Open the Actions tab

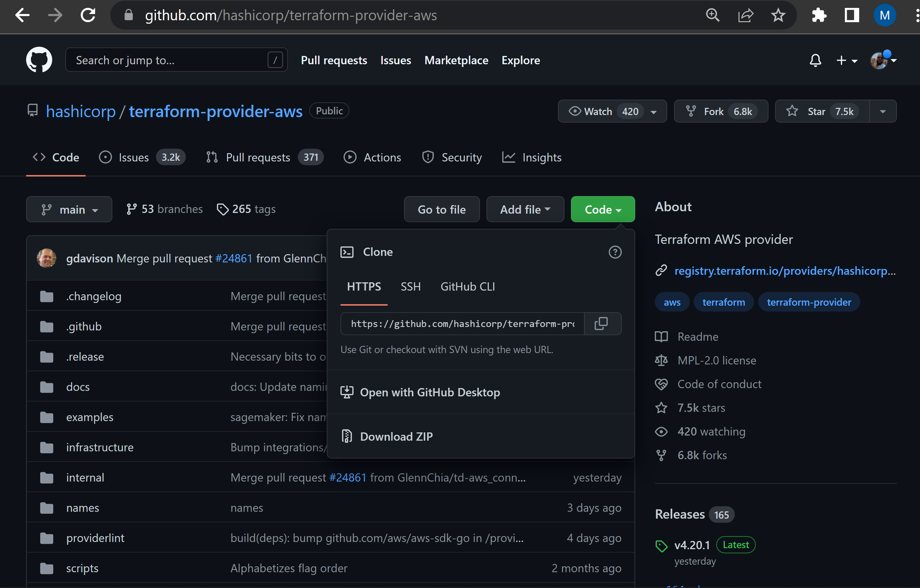[x=372, y=157]
